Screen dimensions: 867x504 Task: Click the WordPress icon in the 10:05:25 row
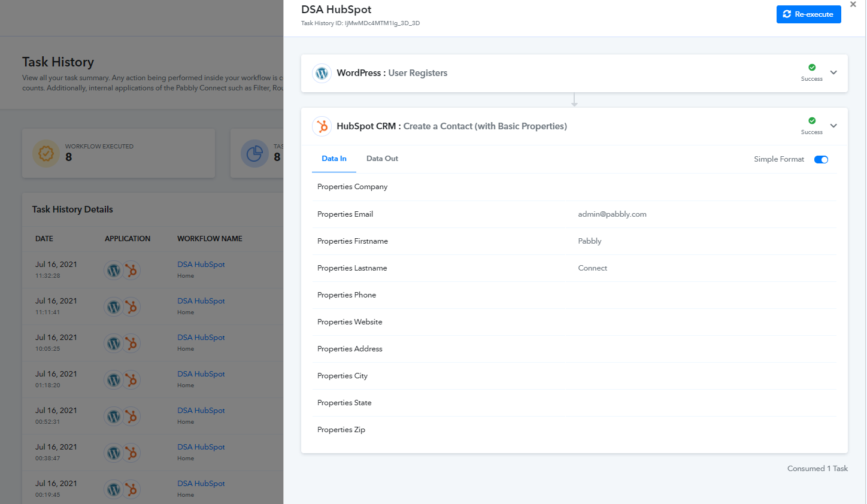114,344
